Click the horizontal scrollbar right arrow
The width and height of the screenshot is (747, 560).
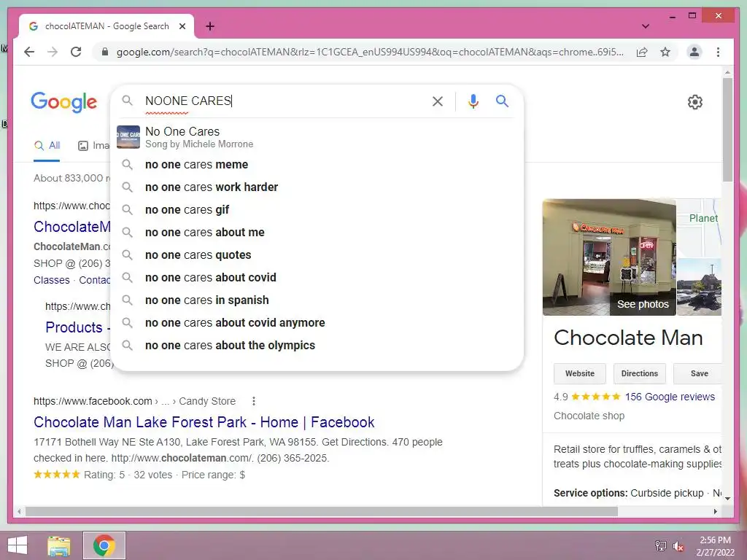(x=716, y=511)
